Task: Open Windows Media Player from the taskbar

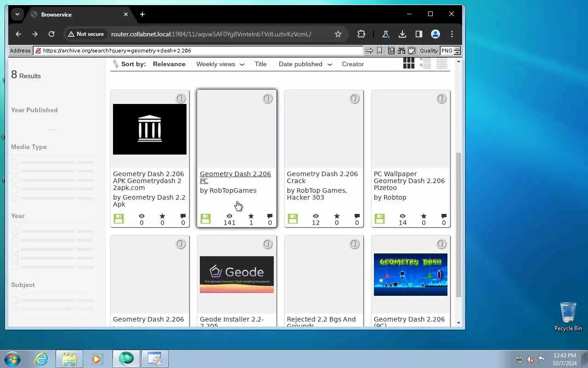Action: 97,359
